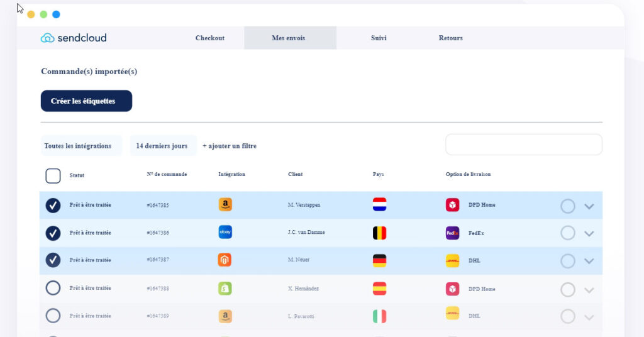
Task: Click Pays column header
Action: (x=378, y=174)
